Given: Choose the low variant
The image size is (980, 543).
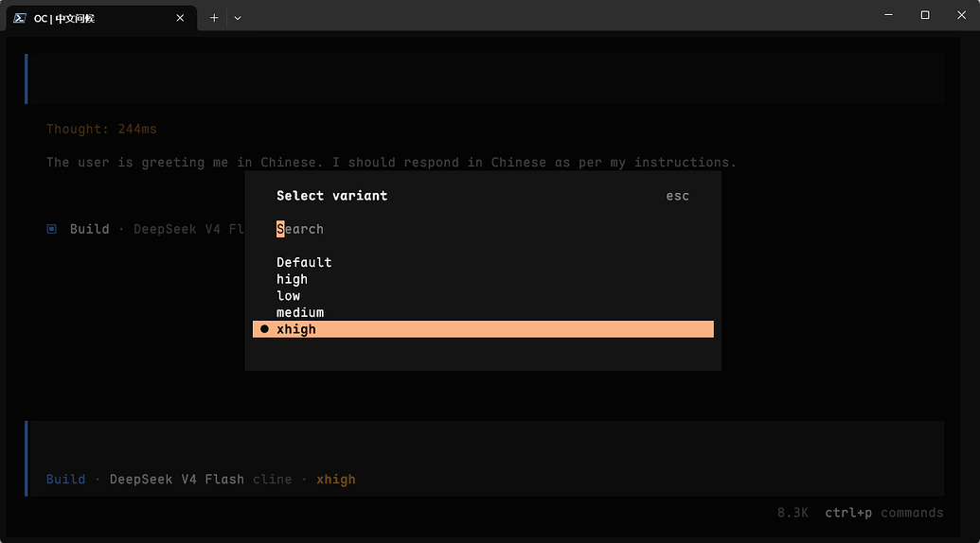Looking at the screenshot, I should (483, 296).
